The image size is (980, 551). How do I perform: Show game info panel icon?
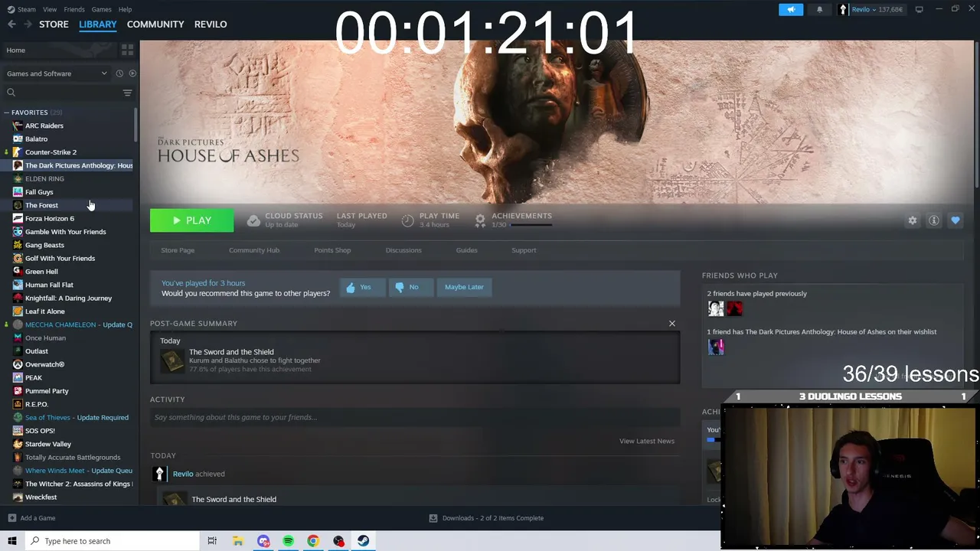tap(934, 220)
